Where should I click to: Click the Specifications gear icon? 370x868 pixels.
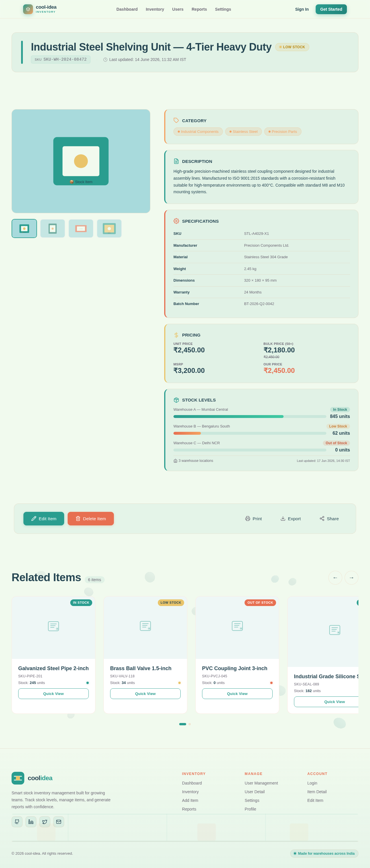176,221
